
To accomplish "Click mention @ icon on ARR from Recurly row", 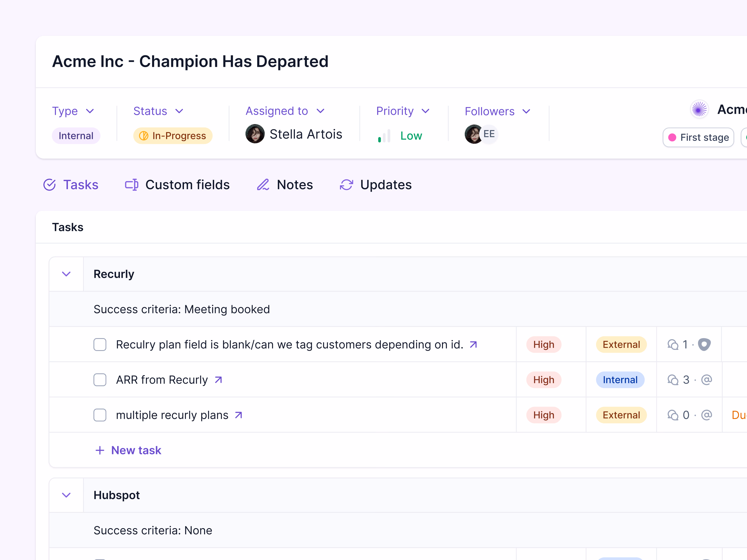I will coord(706,380).
